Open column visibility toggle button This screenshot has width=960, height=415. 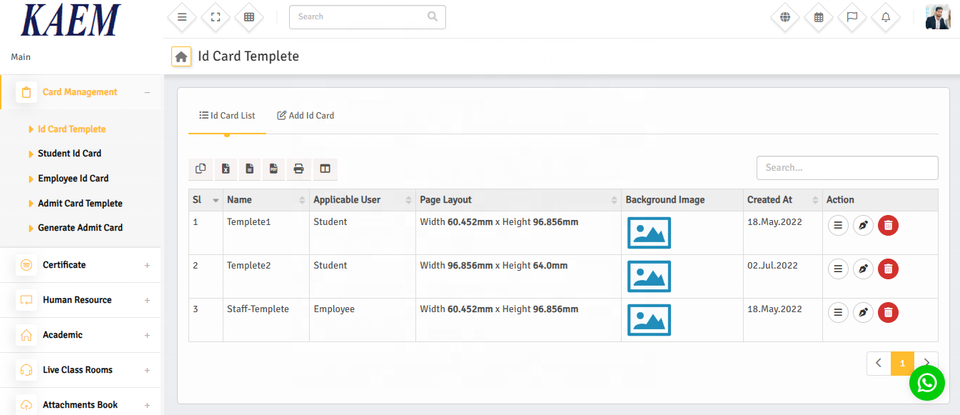(x=325, y=169)
